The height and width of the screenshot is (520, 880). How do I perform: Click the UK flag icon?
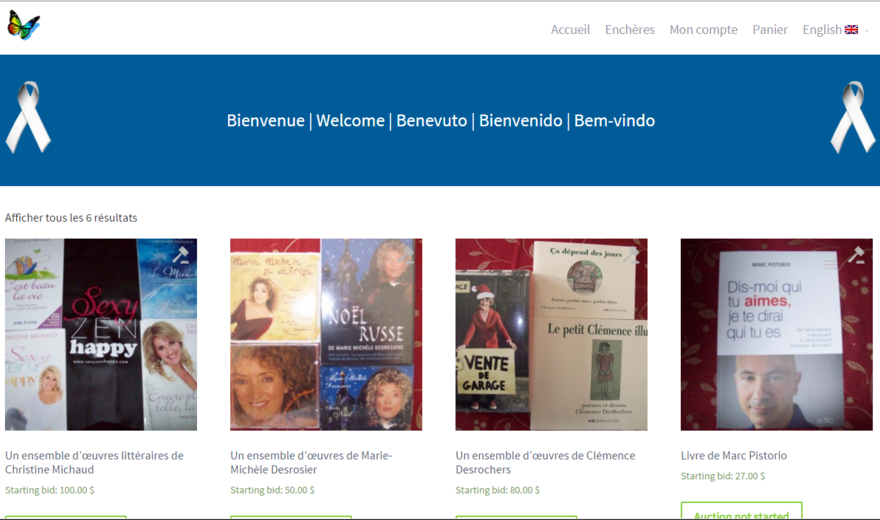[851, 30]
